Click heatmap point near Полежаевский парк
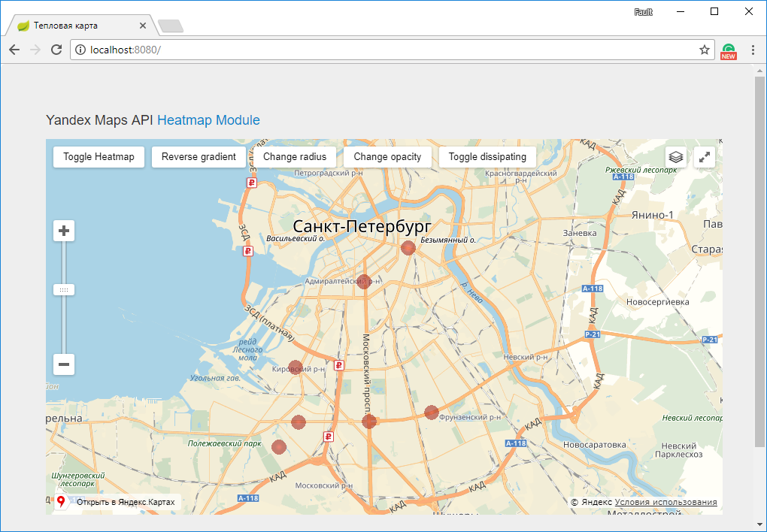 pyautogui.click(x=279, y=447)
